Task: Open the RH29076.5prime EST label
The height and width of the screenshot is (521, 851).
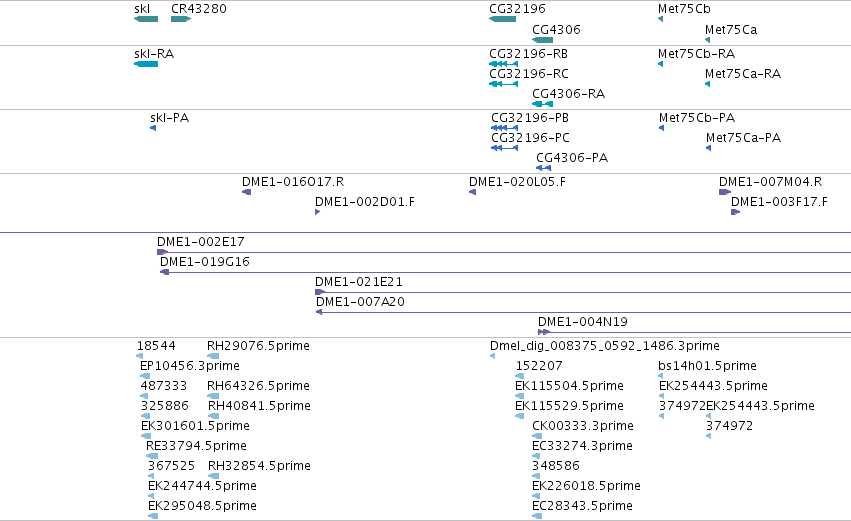Action: tap(258, 346)
